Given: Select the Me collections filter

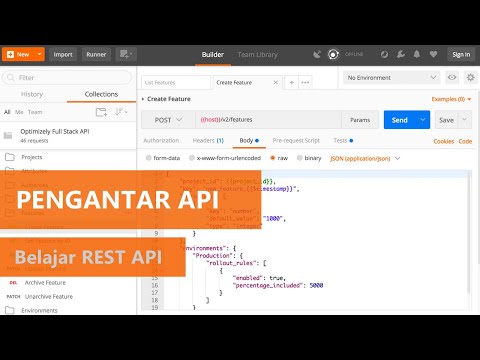Looking at the screenshot, I should 19,112.
